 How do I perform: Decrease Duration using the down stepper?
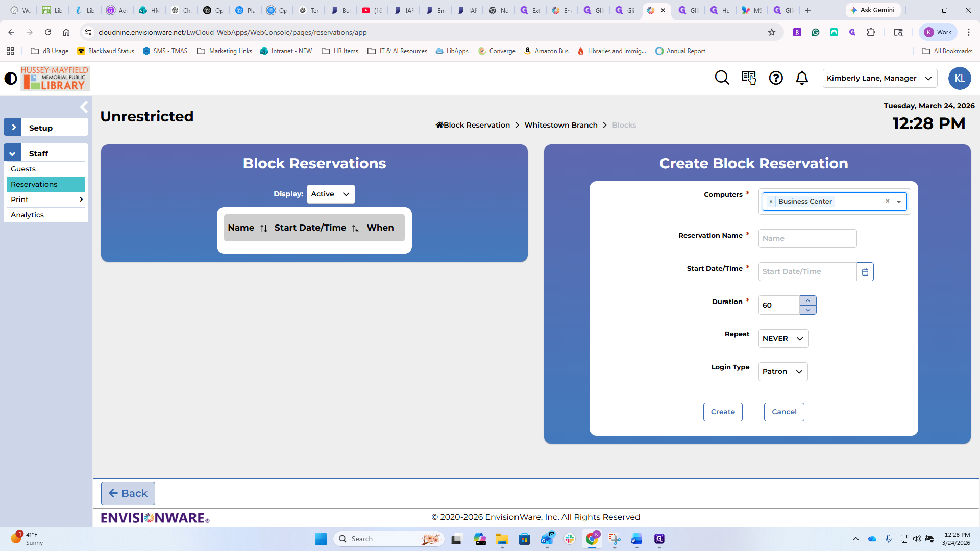point(808,310)
